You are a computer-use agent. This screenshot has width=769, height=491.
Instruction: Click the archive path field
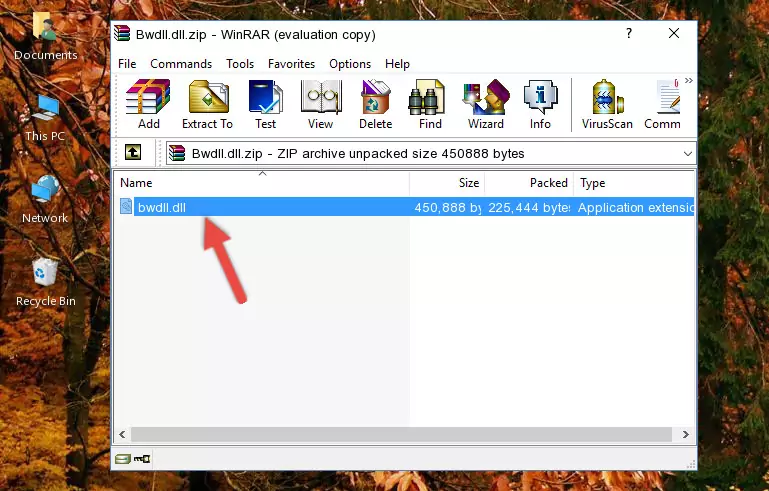click(x=431, y=154)
